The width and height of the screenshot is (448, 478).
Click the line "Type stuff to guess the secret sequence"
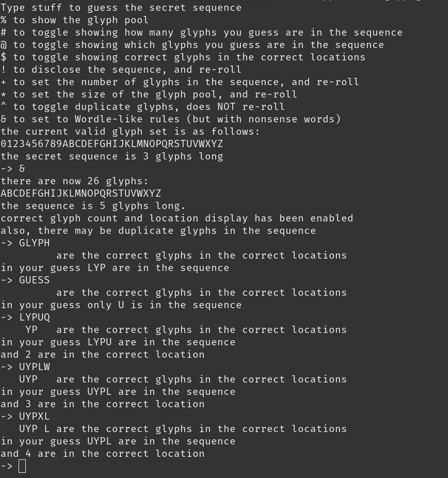tap(121, 8)
